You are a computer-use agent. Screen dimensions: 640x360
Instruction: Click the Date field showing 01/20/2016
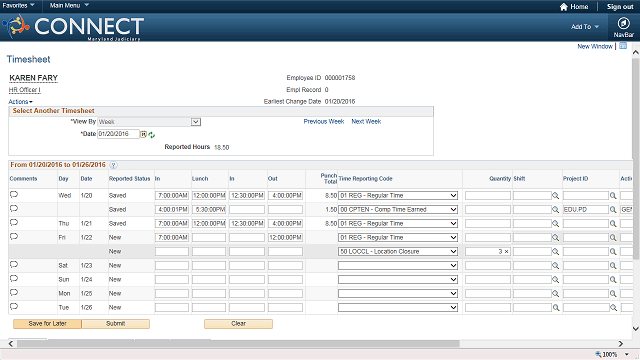point(118,134)
